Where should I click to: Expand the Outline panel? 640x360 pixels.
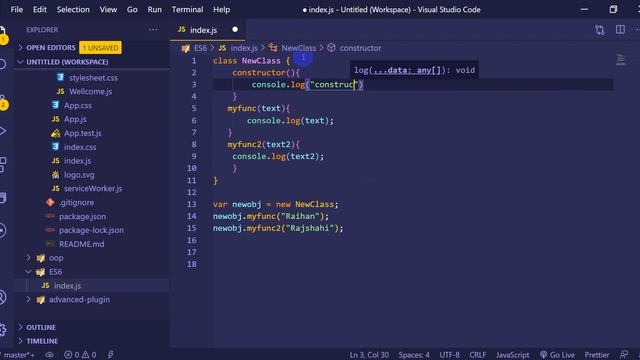[x=41, y=327]
